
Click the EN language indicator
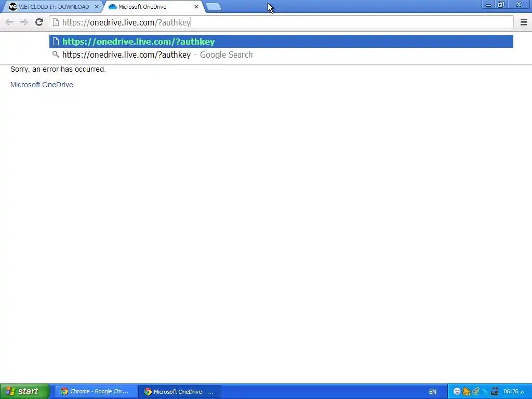[x=433, y=392]
